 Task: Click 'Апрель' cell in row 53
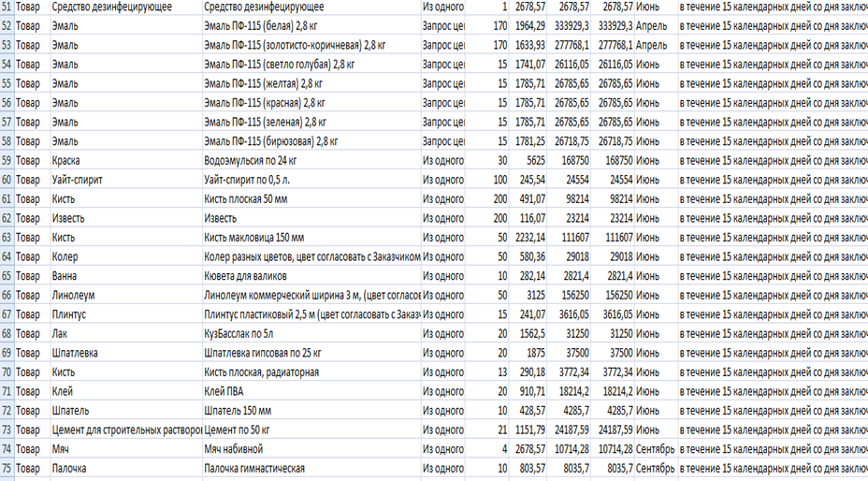pyautogui.click(x=656, y=46)
